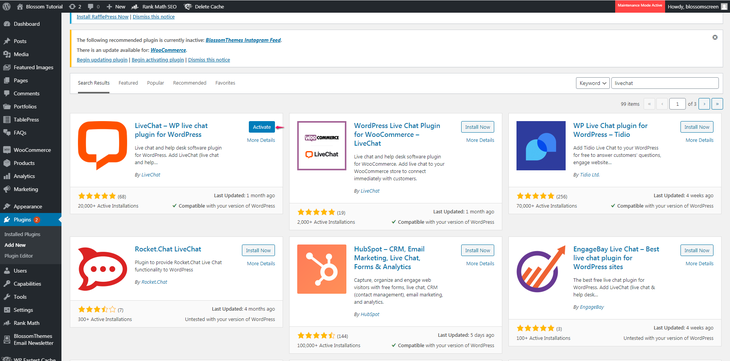The width and height of the screenshot is (730, 361).
Task: Open the comments bubble in admin bar
Action: pyautogui.click(x=94, y=7)
